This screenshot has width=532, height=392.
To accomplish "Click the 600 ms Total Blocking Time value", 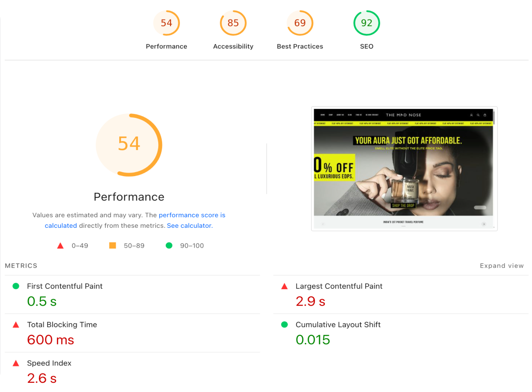I will [50, 340].
